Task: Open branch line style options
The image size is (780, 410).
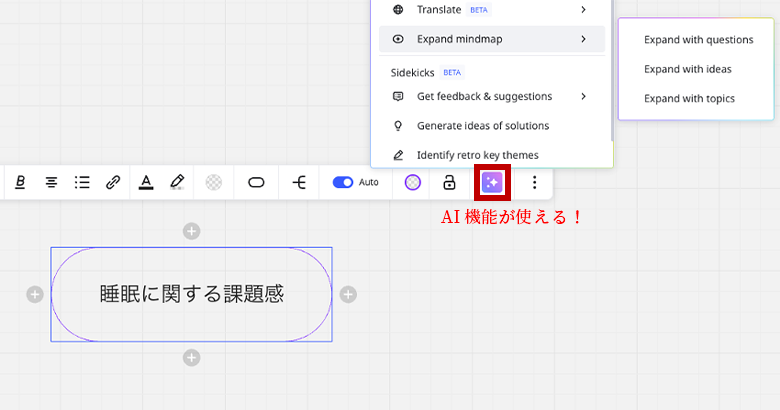Action: [299, 182]
